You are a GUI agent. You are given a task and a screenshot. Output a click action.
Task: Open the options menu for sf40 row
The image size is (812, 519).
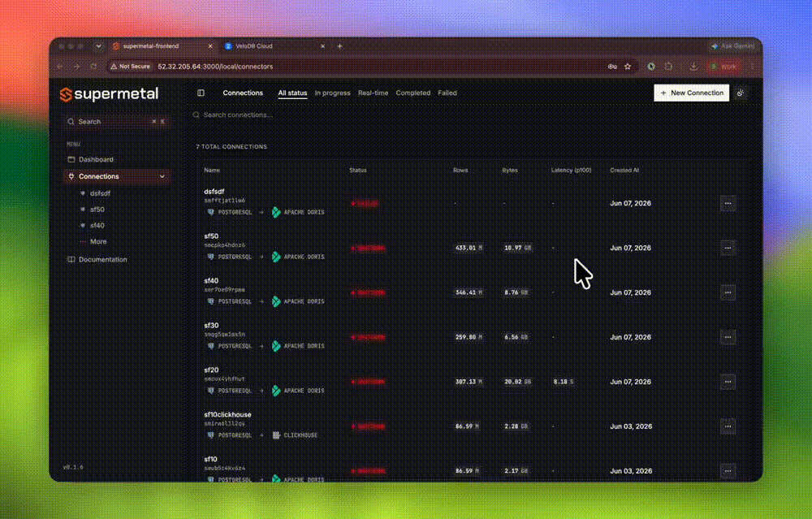[x=728, y=292]
